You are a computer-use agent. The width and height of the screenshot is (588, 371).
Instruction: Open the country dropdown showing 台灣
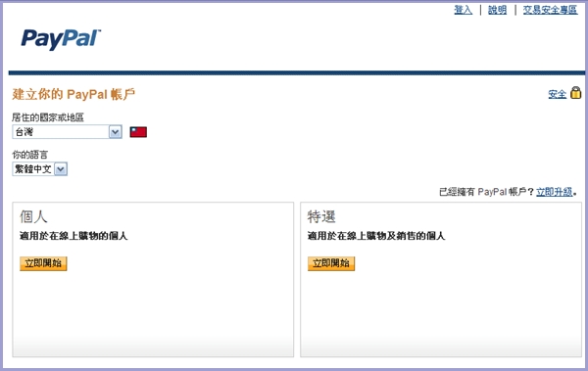tap(67, 132)
